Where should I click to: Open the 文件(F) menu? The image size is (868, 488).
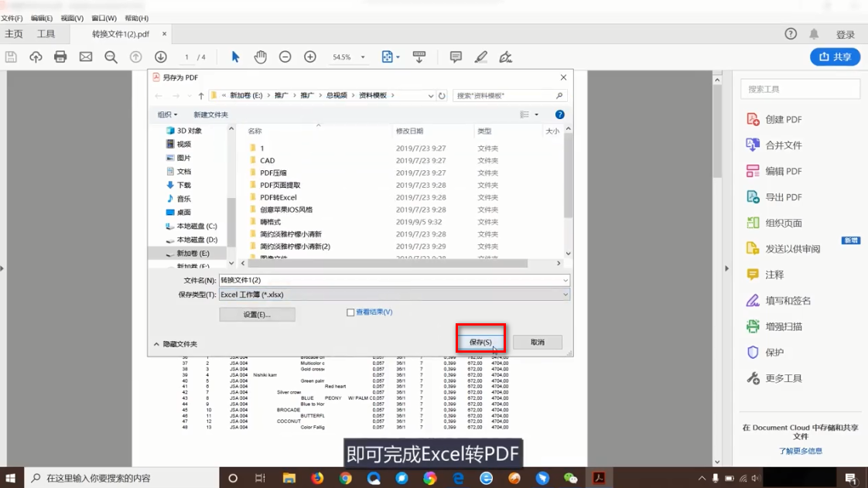12,19
